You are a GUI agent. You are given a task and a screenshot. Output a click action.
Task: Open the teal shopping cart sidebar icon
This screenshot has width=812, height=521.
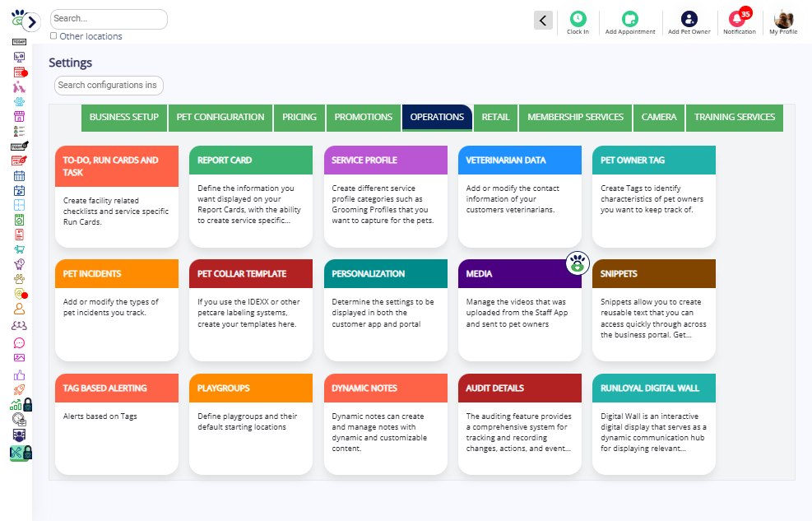(x=19, y=249)
